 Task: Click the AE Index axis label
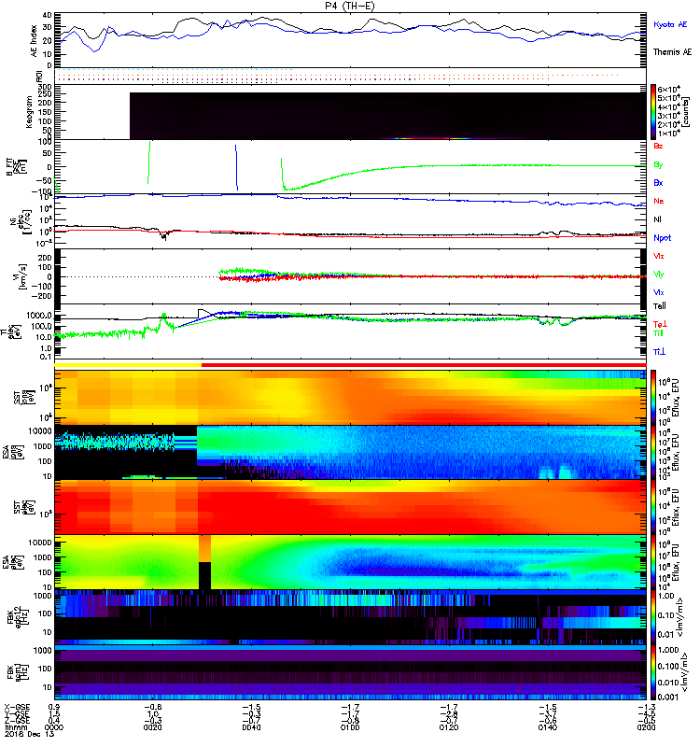click(34, 41)
